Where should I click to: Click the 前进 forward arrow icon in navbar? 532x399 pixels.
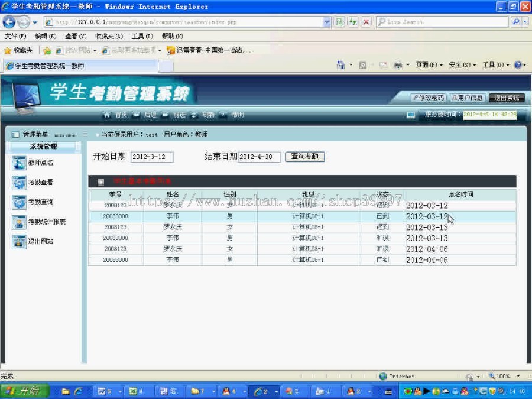pyautogui.click(x=166, y=115)
